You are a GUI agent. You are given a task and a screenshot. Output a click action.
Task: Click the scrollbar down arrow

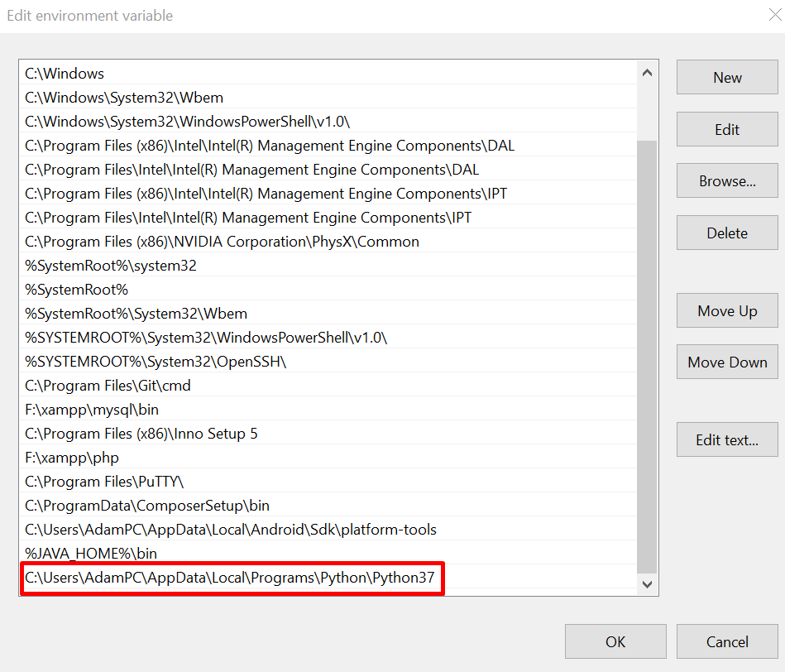coord(648,583)
